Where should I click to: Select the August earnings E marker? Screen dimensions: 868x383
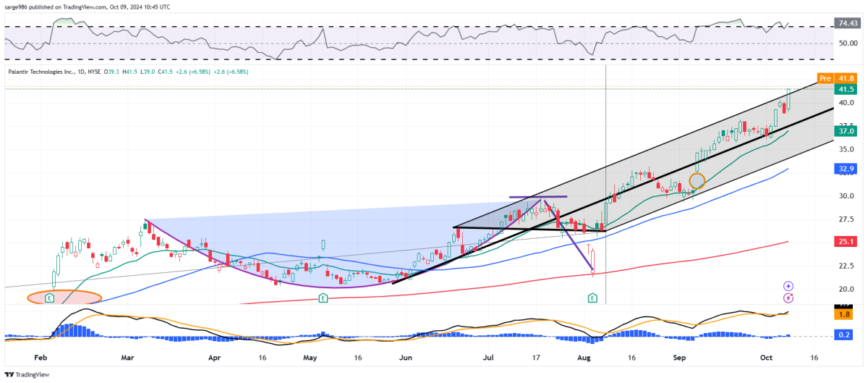pyautogui.click(x=592, y=298)
